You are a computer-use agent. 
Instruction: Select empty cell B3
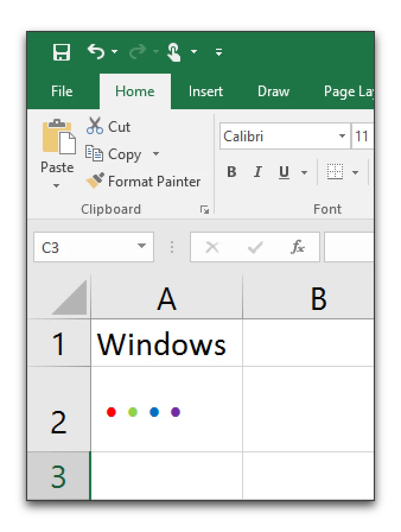tap(309, 476)
